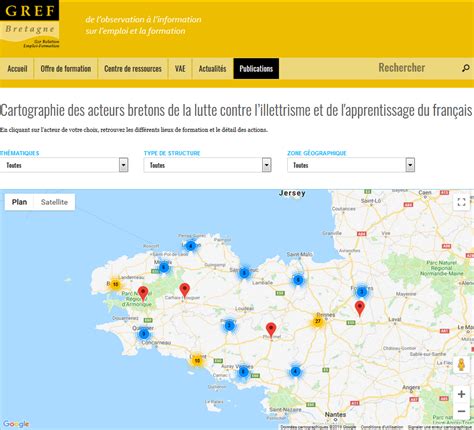
Task: Click blue cluster marked 4 near Redon
Action: click(295, 371)
